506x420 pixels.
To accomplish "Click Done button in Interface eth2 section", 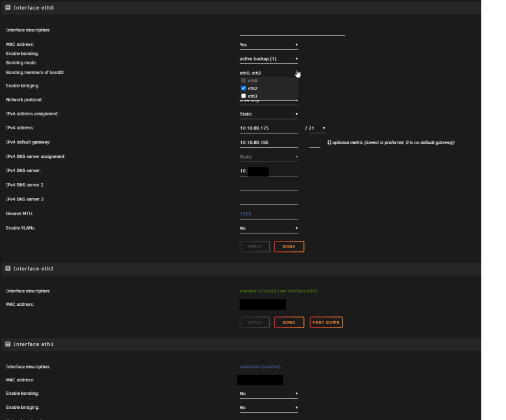I will (289, 322).
